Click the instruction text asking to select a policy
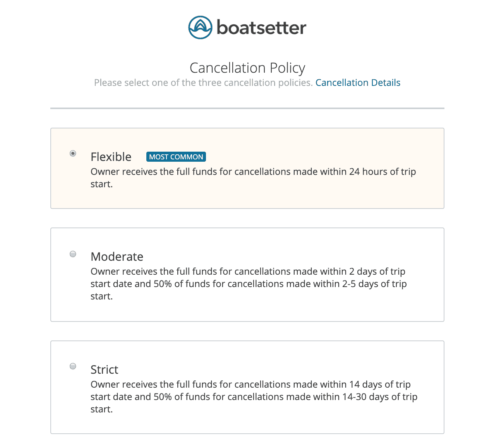494x448 pixels. coord(203,82)
